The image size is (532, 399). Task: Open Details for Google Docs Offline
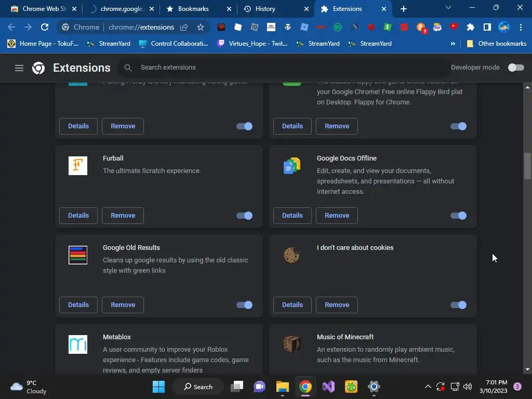292,216
